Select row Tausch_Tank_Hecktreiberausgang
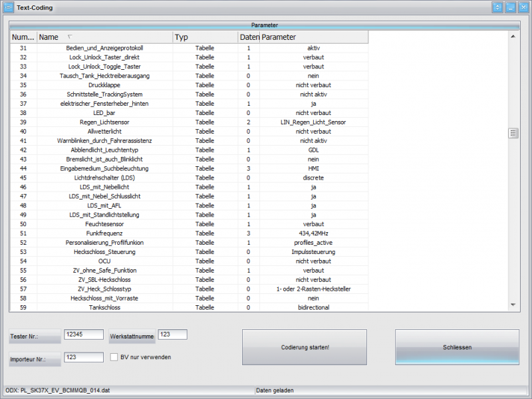This screenshot has height=399, width=532. pos(190,76)
